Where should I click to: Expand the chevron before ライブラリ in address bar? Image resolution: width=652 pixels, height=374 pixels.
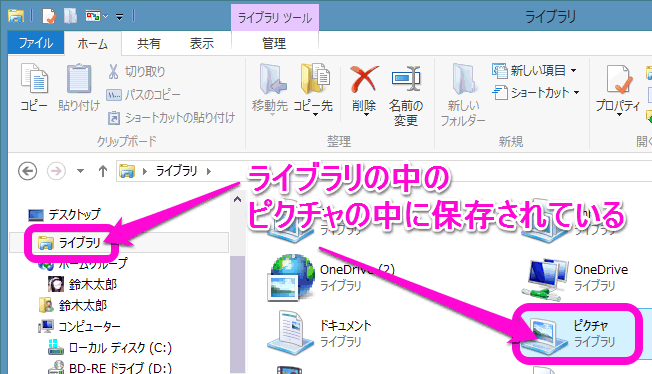click(145, 171)
